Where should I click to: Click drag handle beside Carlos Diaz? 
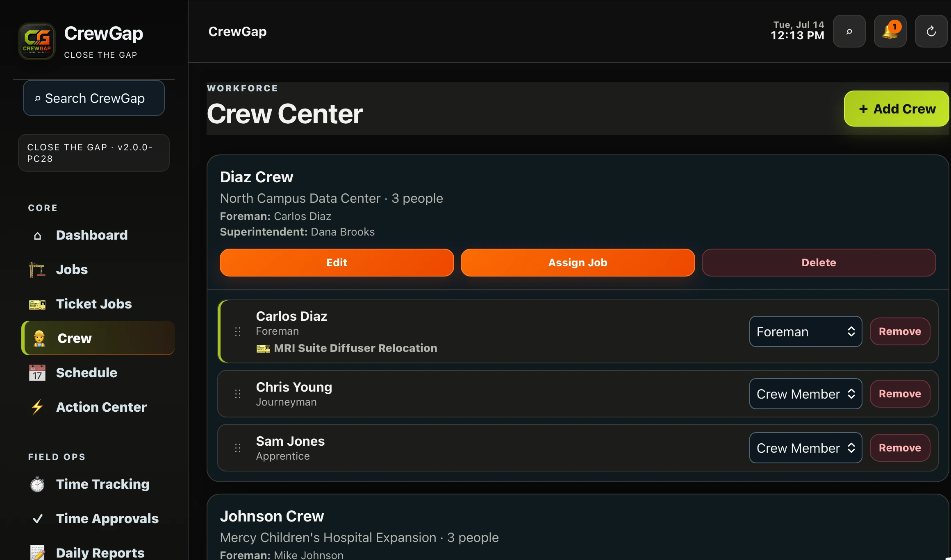click(x=238, y=331)
